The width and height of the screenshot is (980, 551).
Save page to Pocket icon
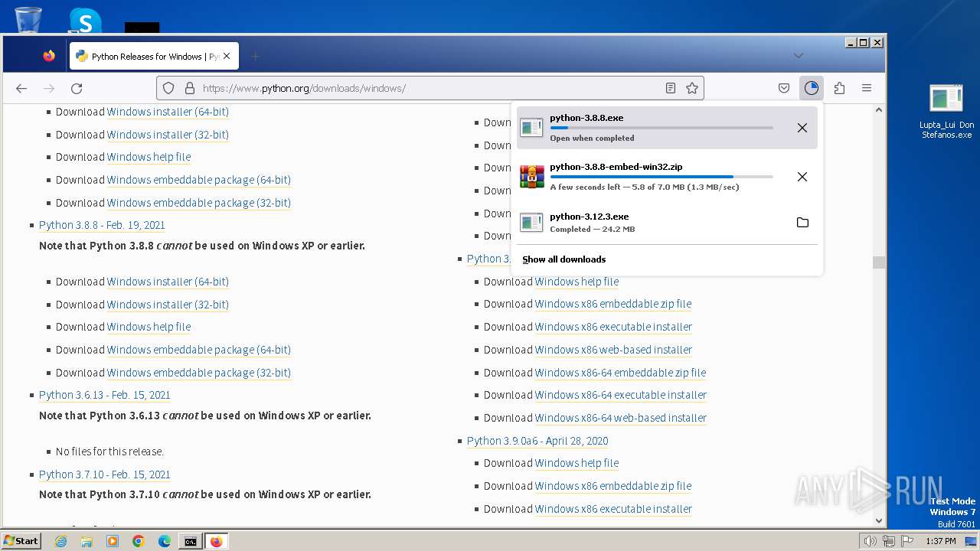784,88
